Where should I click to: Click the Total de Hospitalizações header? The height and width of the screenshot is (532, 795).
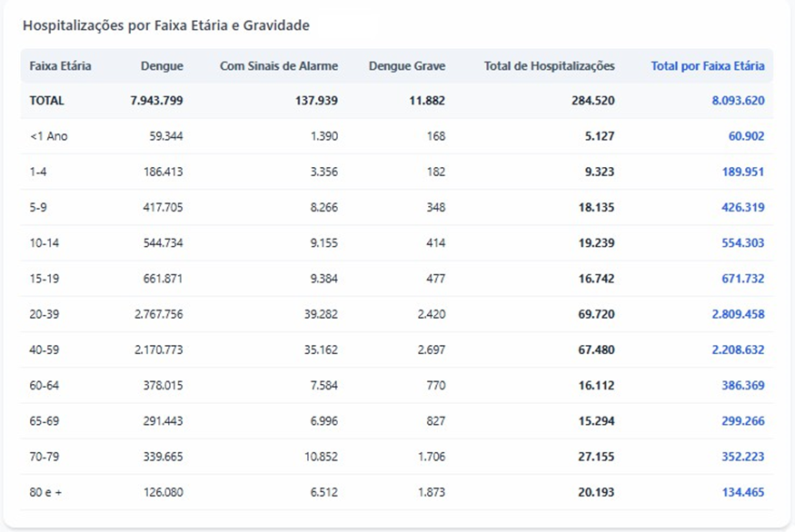[x=549, y=66]
